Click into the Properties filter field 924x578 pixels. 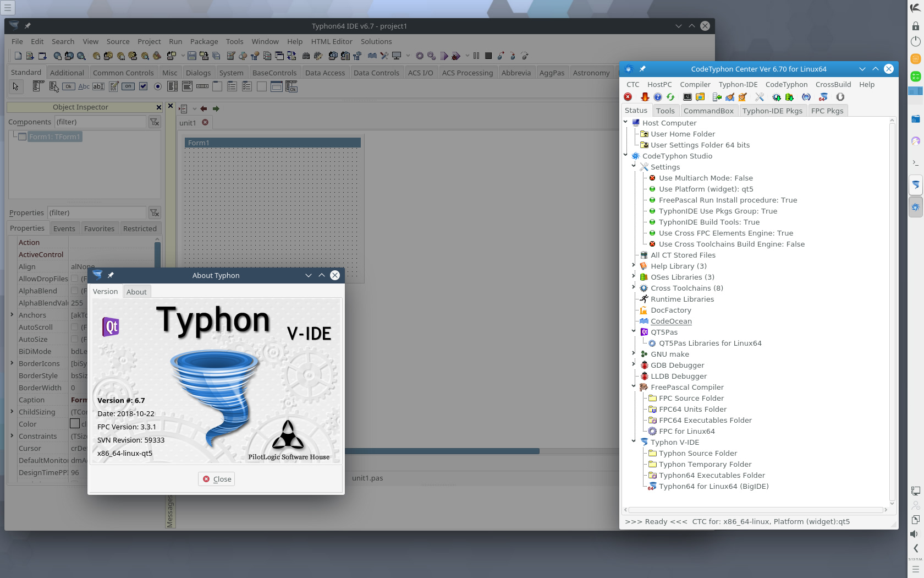96,213
